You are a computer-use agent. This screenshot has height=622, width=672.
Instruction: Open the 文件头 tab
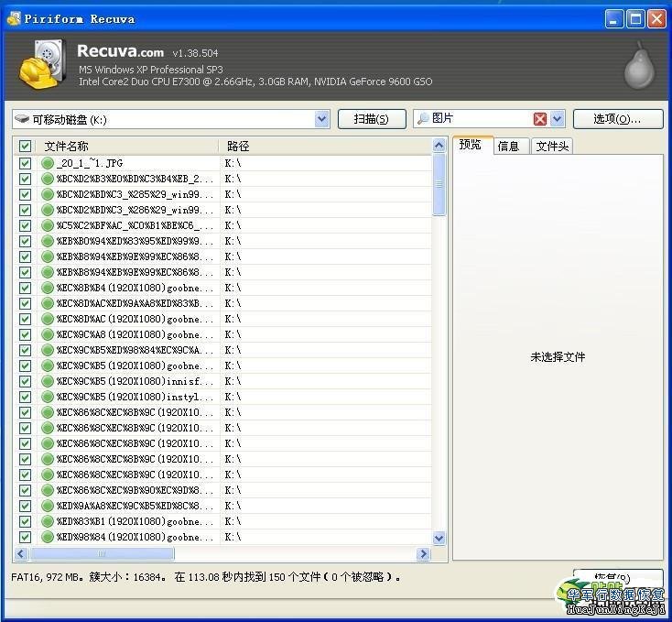pos(552,146)
